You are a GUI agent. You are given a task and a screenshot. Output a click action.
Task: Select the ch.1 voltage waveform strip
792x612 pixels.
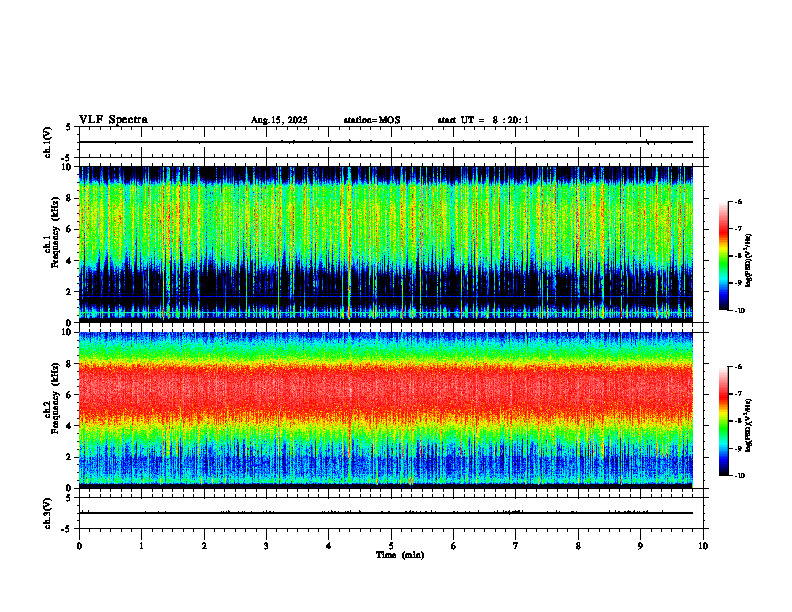(391, 142)
